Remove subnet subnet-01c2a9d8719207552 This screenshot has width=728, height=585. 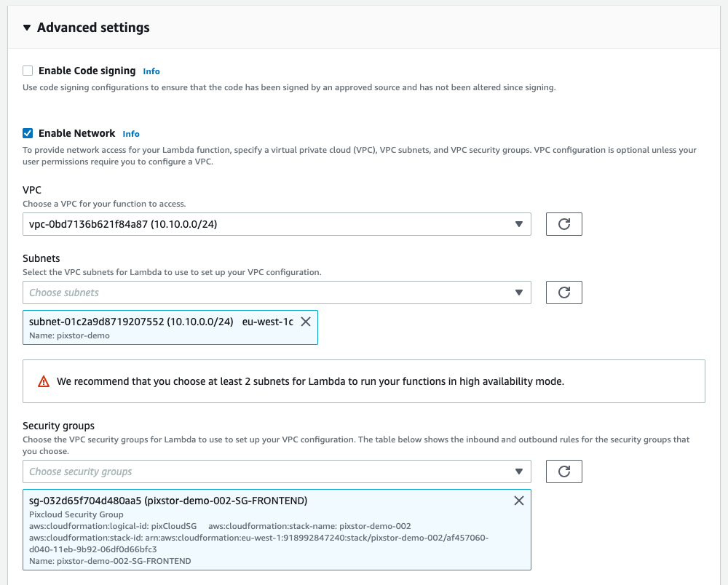[306, 321]
